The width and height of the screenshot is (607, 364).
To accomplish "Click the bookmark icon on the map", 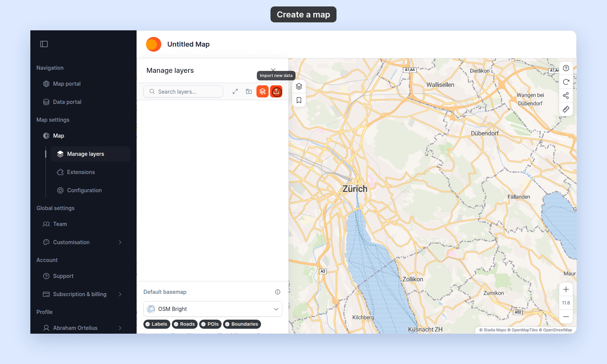I will click(x=299, y=100).
